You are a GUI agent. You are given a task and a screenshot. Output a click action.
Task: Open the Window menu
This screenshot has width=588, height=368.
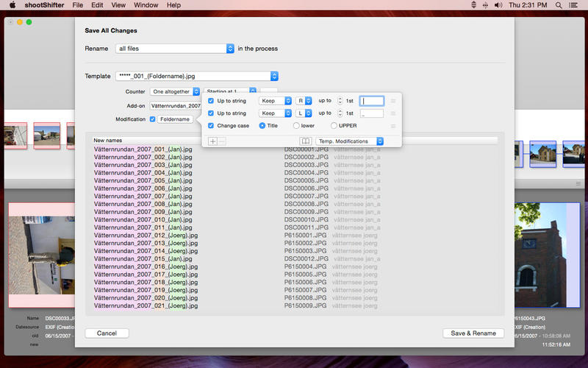point(146,5)
